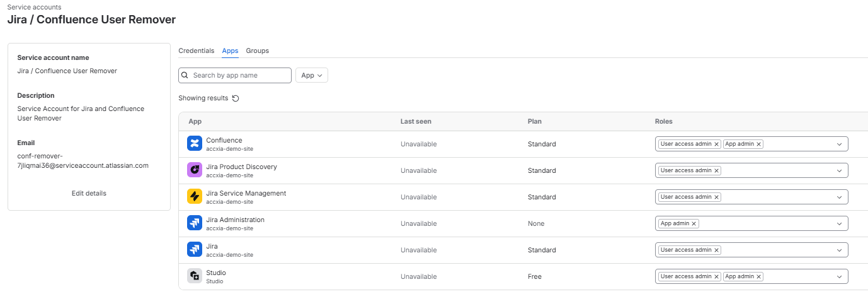868x294 pixels.
Task: Click the service account email address
Action: click(83, 161)
